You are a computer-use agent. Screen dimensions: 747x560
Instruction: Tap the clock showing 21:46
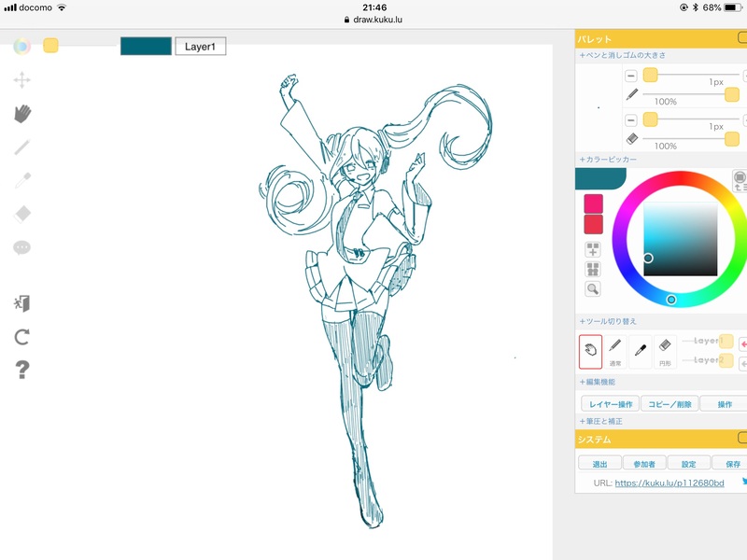[x=374, y=7]
